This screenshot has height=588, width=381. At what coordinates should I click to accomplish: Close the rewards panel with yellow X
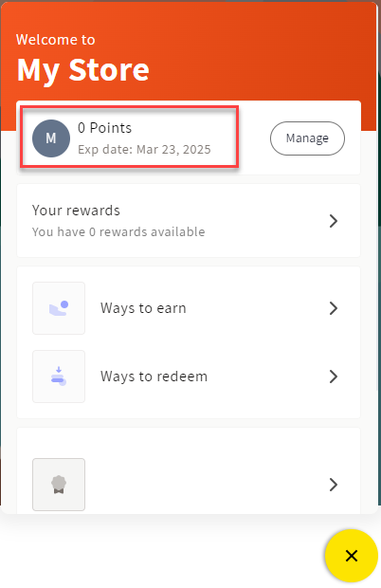click(352, 556)
